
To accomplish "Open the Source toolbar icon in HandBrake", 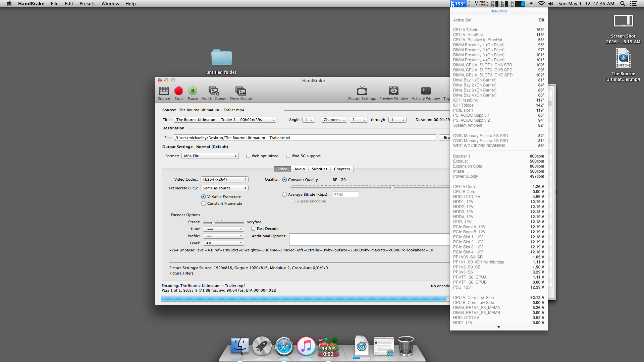I will pyautogui.click(x=164, y=93).
